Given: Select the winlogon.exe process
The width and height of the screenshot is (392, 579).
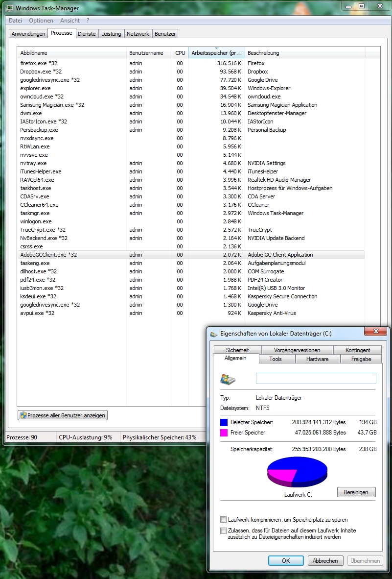Looking at the screenshot, I should coord(191,221).
